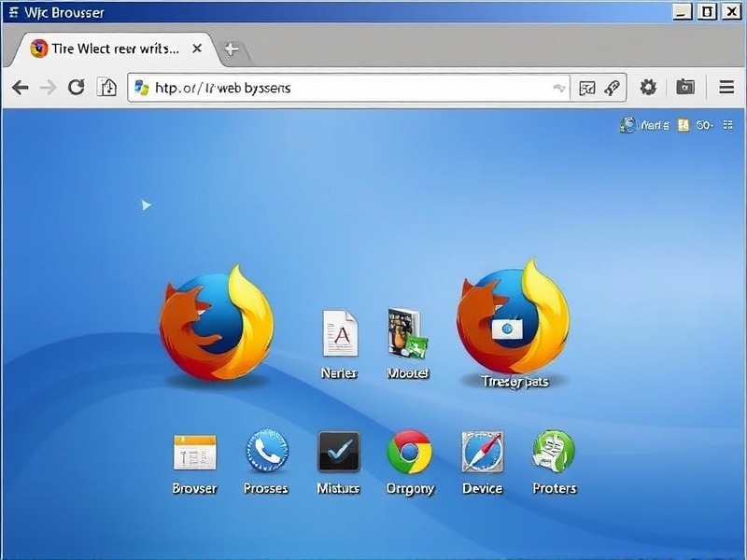Open the 'Prosses' phone icon
Screen dimensions: 747x560
(x=267, y=451)
